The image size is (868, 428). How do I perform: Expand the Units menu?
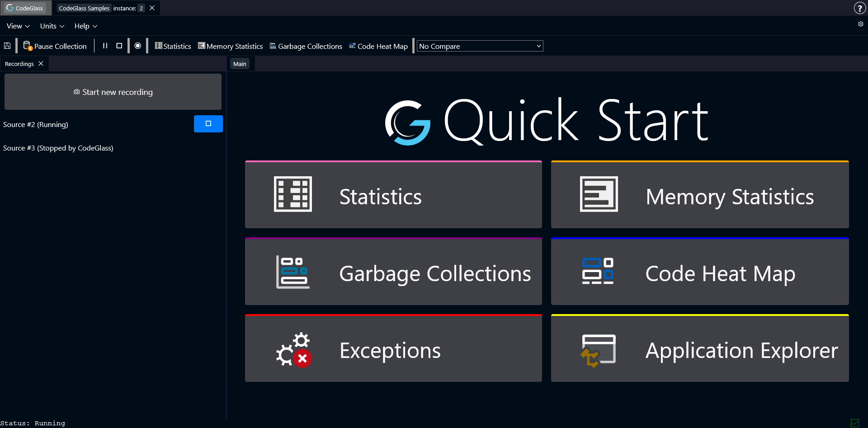(x=52, y=26)
